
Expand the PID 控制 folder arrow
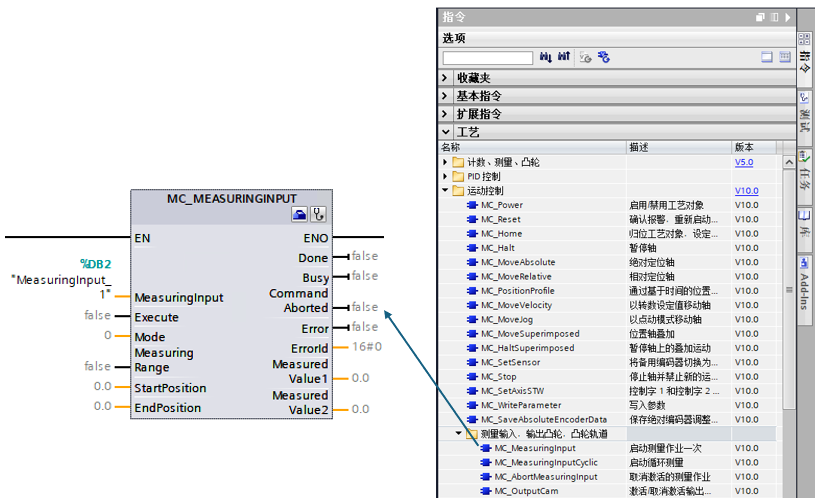click(x=445, y=176)
